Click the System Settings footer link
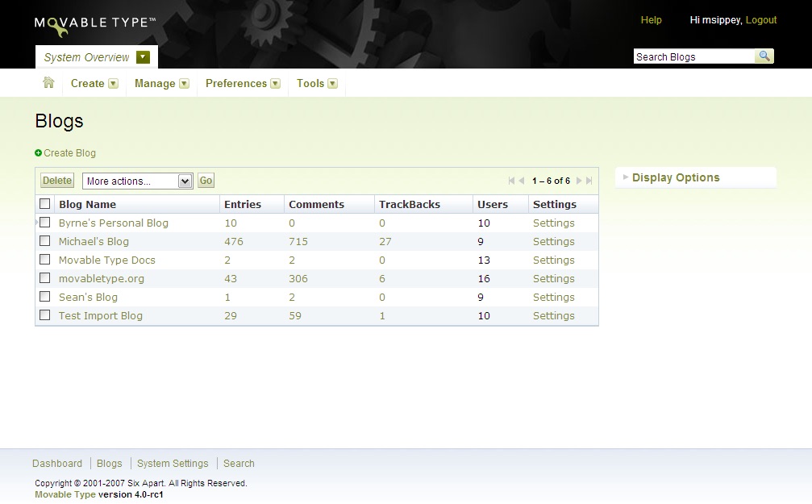The width and height of the screenshot is (812, 504). point(173,464)
